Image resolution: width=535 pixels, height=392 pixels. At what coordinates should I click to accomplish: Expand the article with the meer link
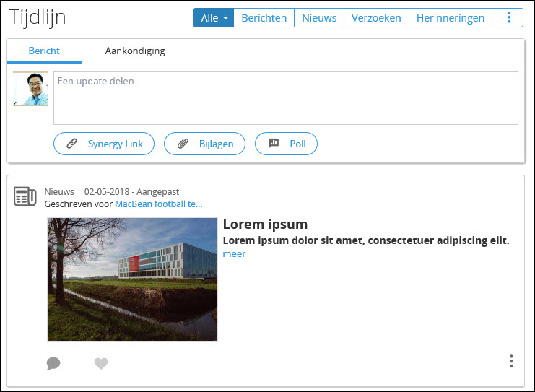tap(234, 253)
